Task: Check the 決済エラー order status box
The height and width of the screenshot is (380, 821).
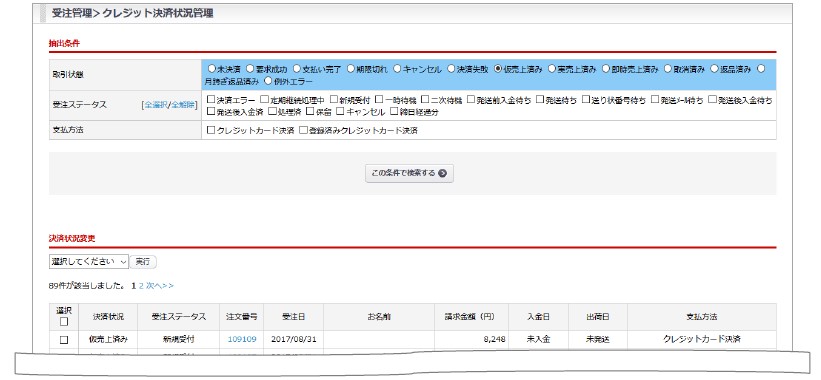Action: [x=211, y=99]
